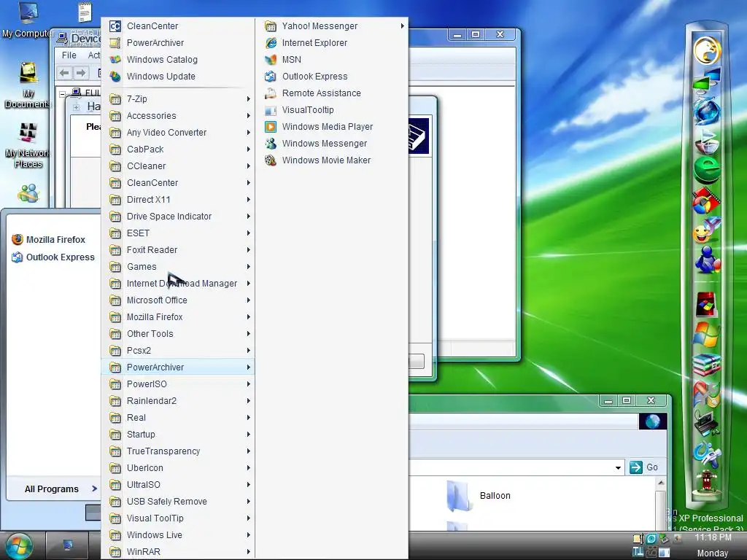Screen dimensions: 747x560
Task: Expand All Programs in Start menu
Action: coord(61,489)
